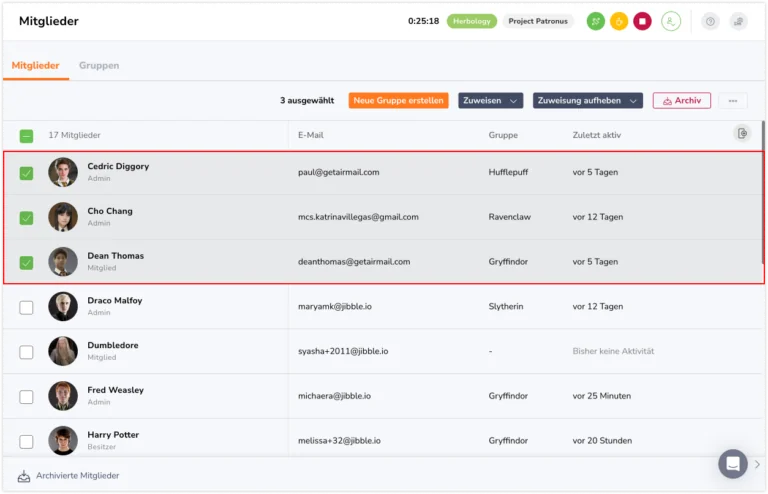Click Draco Malfoy's profile picture

point(63,306)
